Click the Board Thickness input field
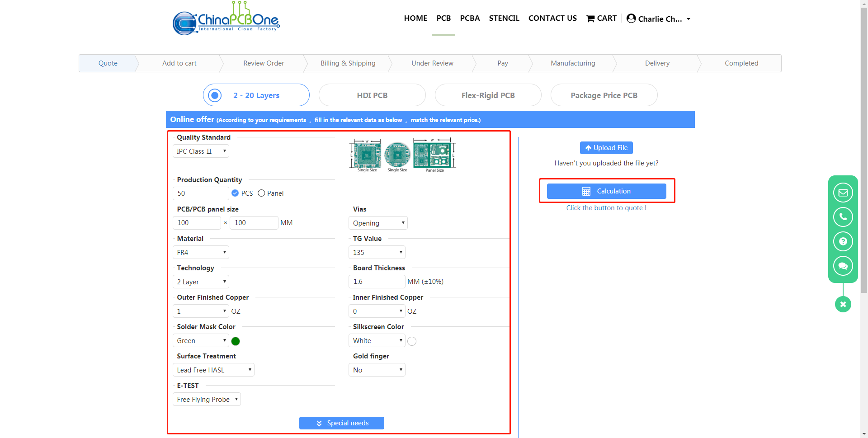Image resolution: width=868 pixels, height=438 pixels. (x=377, y=282)
